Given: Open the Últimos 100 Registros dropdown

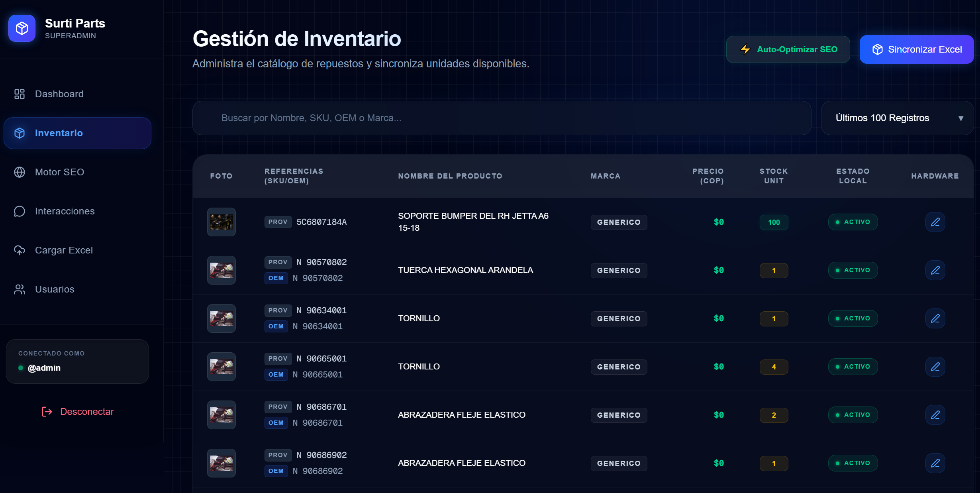Looking at the screenshot, I should tap(897, 118).
